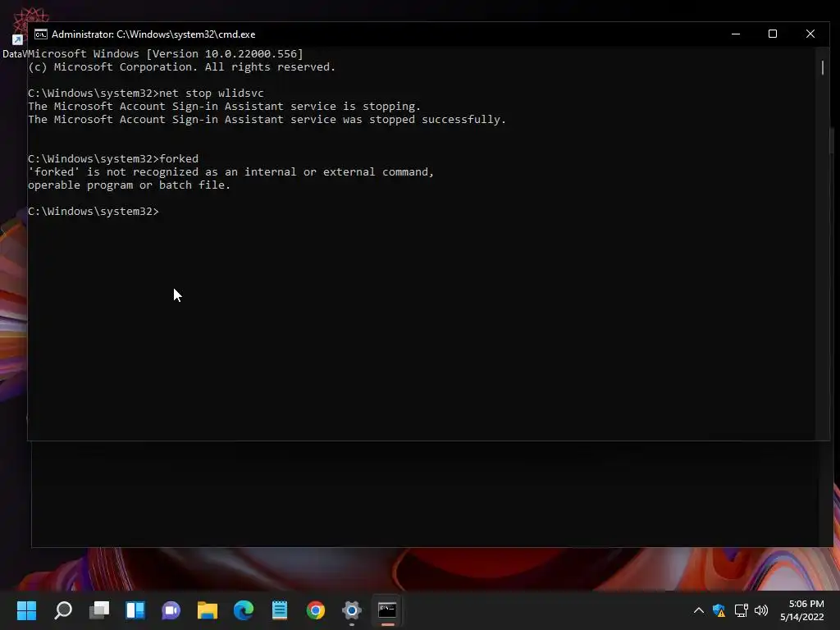Launch the Chat taskbar icon
This screenshot has width=840, height=630.
click(x=171, y=610)
